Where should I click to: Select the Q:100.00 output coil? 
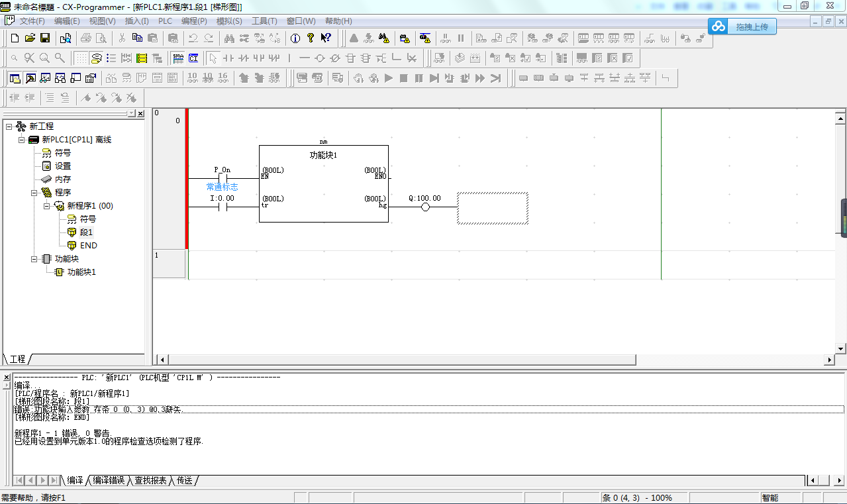425,207
